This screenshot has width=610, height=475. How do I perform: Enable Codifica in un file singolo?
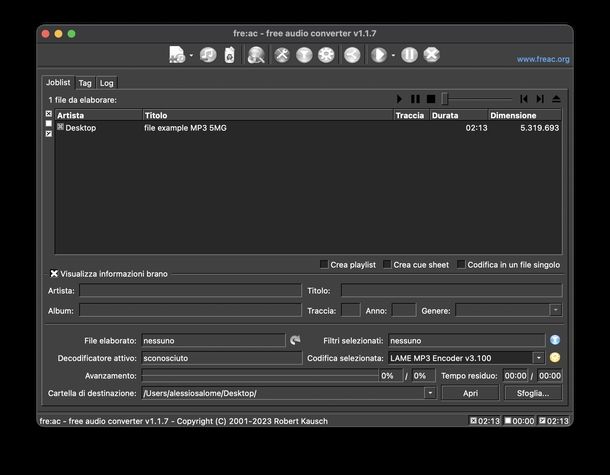(461, 265)
